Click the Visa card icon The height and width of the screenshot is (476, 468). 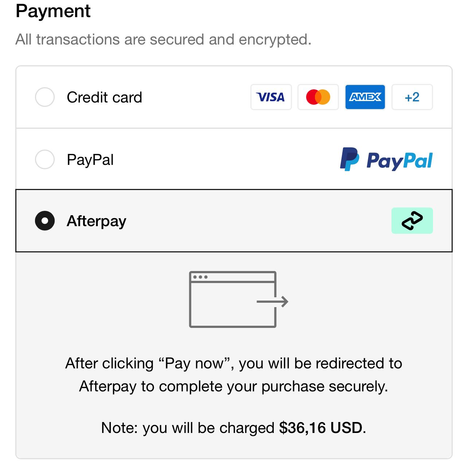271,97
